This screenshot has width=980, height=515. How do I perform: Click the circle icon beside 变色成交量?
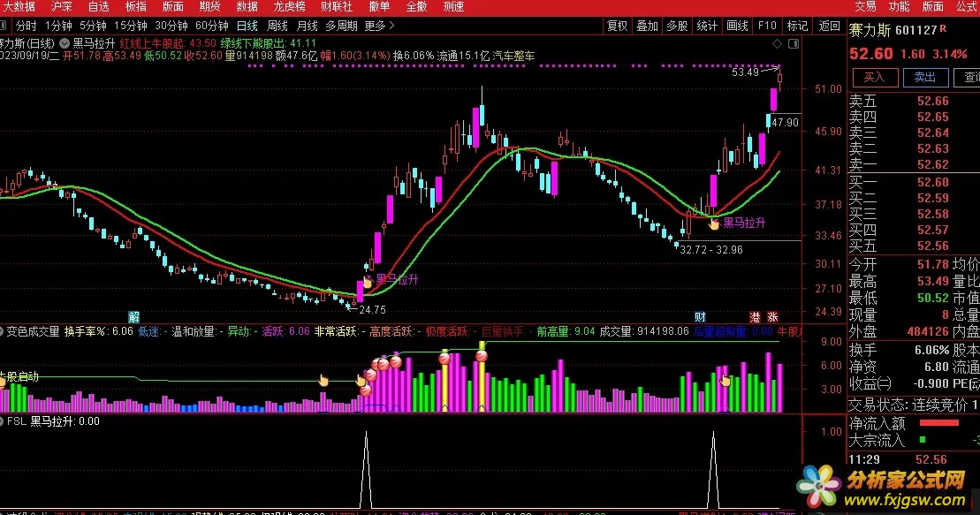point(2,331)
